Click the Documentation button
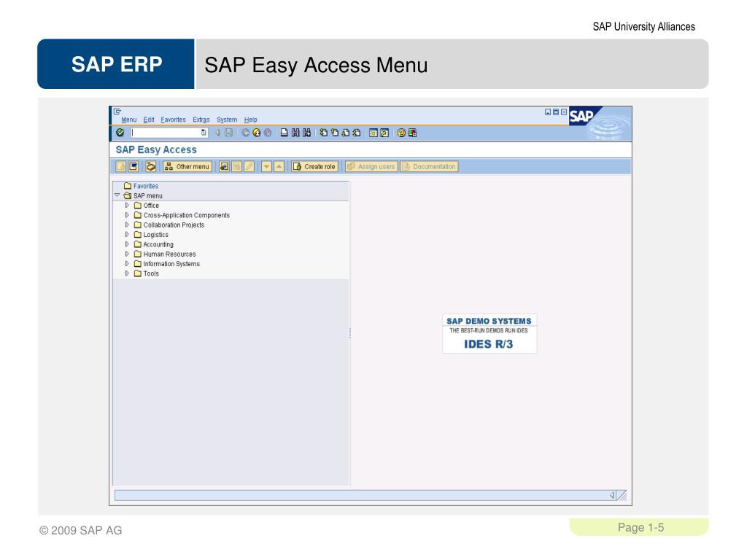747x560 pixels. [429, 167]
